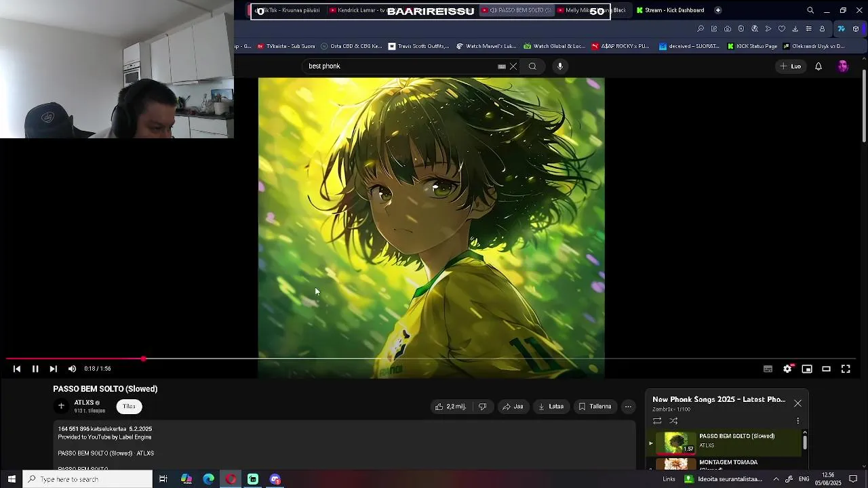Open the Luo create button
This screenshot has width=868, height=488.
[790, 66]
